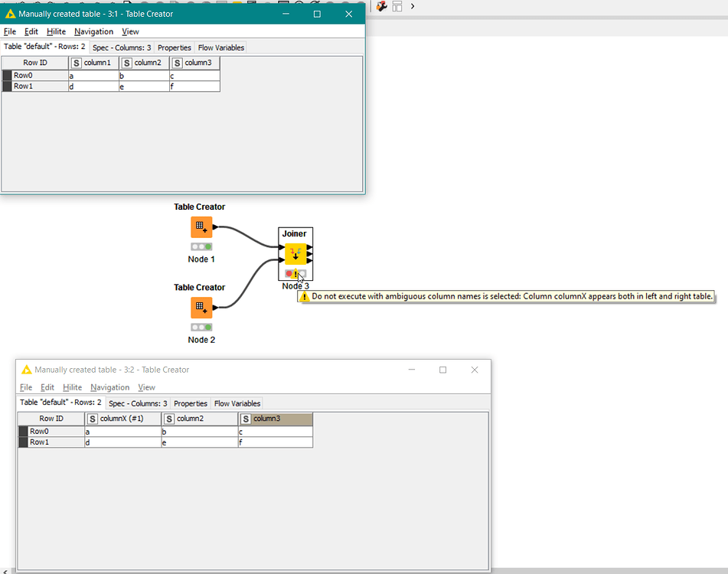Close the 3:2 Table Creator window
This screenshot has height=574, width=728.
tap(475, 370)
